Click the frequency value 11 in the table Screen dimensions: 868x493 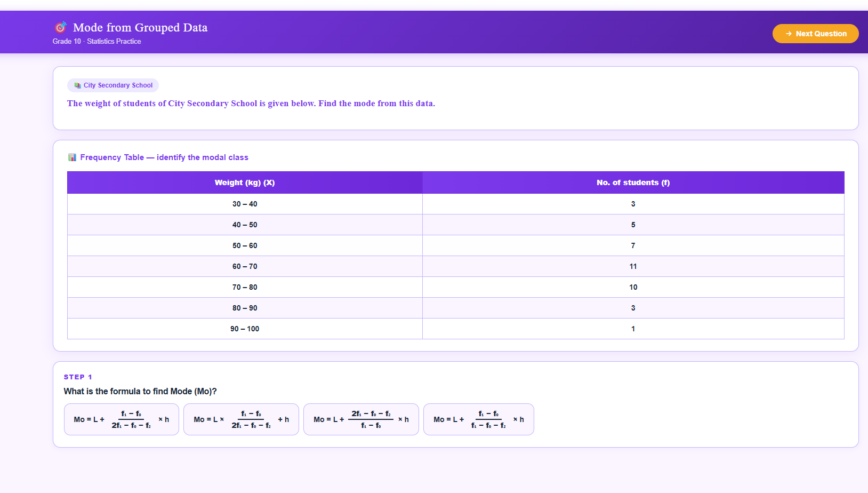click(x=633, y=266)
